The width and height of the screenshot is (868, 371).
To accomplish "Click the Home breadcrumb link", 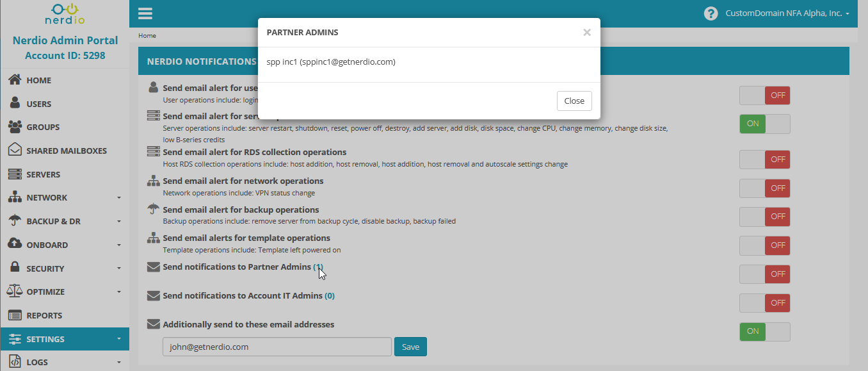I will coord(147,36).
